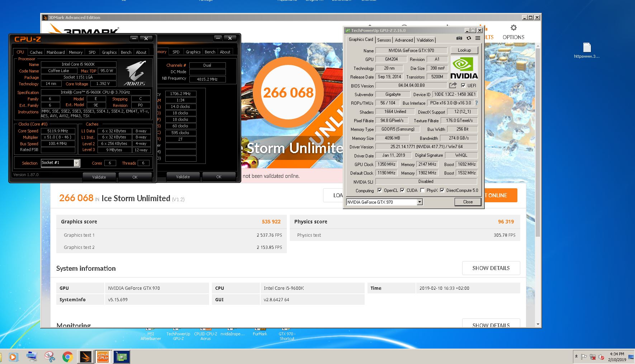Click the 3DMark scrollbar down arrow

click(x=537, y=324)
